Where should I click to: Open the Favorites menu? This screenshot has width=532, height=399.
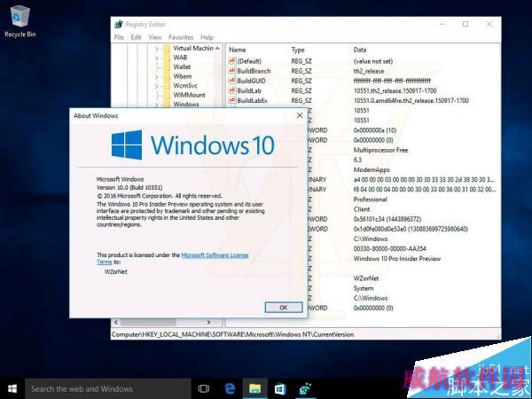(181, 37)
